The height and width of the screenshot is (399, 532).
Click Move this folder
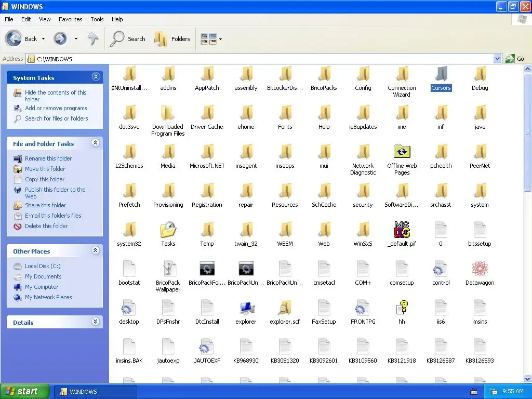[x=45, y=169]
